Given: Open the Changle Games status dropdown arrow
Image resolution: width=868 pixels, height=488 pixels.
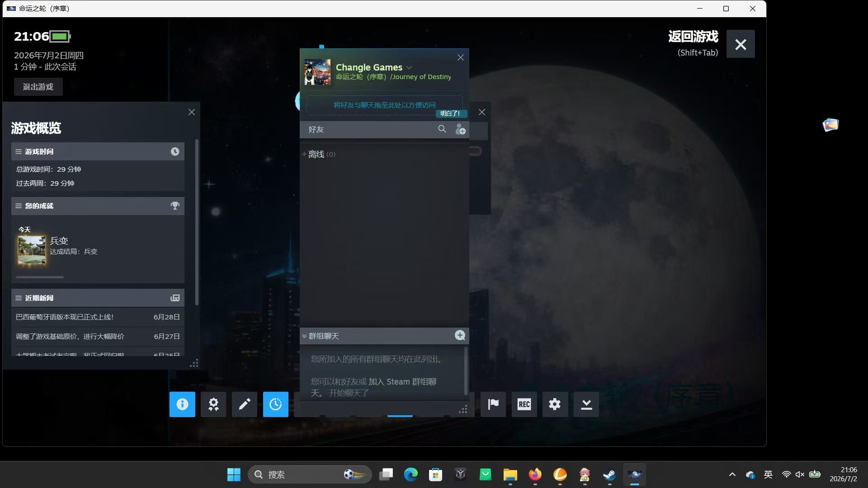Looking at the screenshot, I should (x=409, y=68).
